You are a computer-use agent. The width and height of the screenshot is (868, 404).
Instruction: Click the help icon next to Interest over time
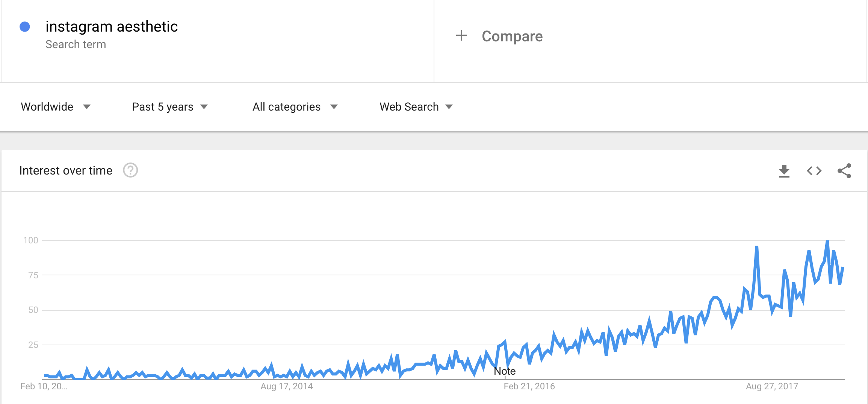130,170
